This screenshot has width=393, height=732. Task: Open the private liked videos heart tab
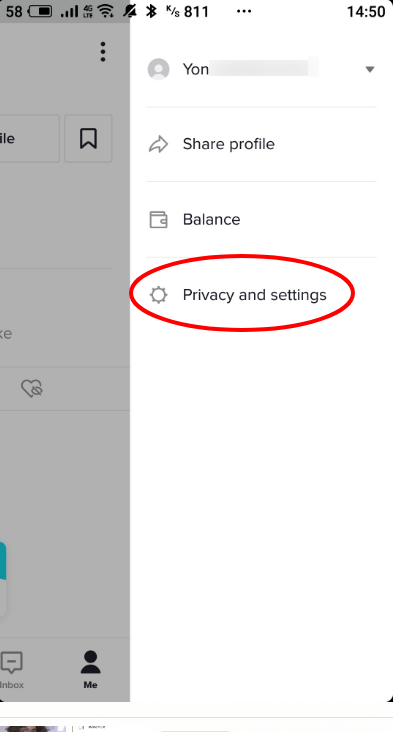32,388
